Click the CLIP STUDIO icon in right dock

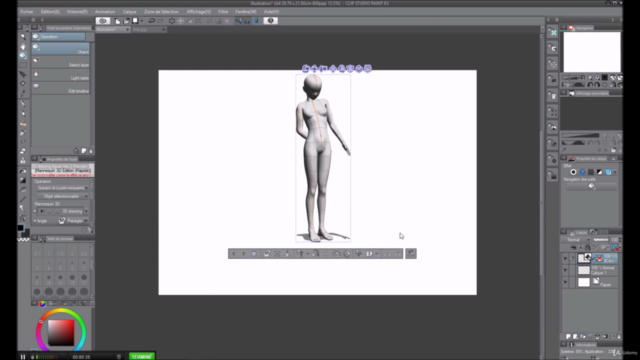pyautogui.click(x=553, y=33)
